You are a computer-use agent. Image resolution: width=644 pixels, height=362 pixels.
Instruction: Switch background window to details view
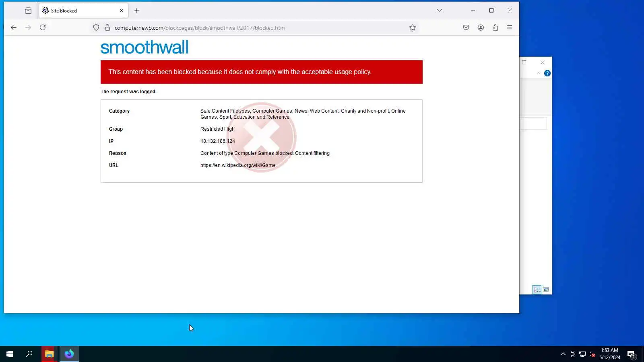point(537,290)
